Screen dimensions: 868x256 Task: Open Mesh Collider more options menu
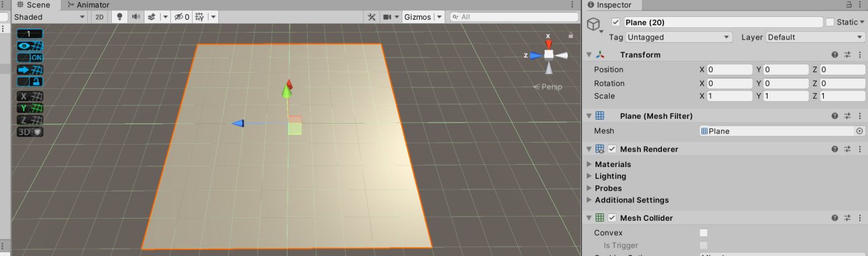(x=860, y=218)
